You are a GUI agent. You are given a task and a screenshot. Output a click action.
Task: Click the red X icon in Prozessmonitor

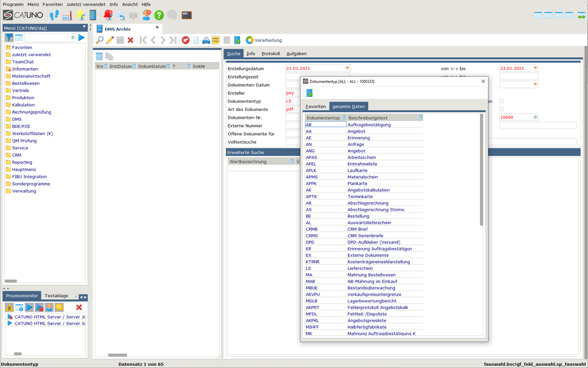tap(79, 308)
